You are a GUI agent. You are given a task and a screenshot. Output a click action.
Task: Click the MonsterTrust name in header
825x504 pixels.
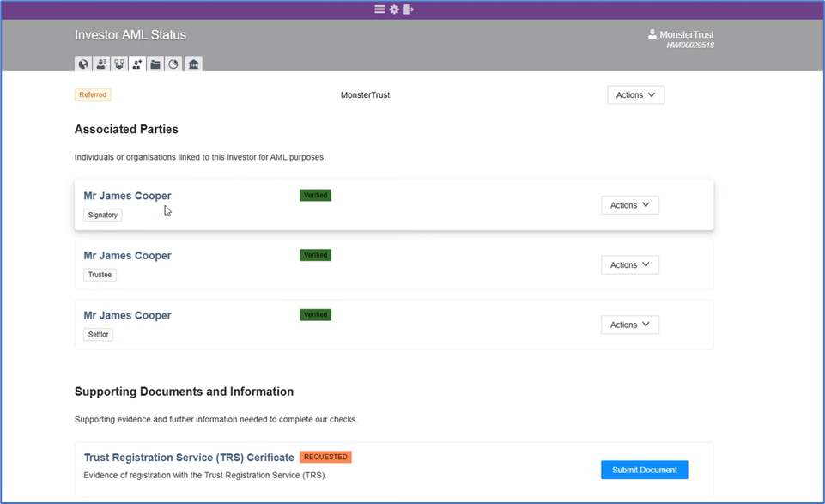[687, 34]
